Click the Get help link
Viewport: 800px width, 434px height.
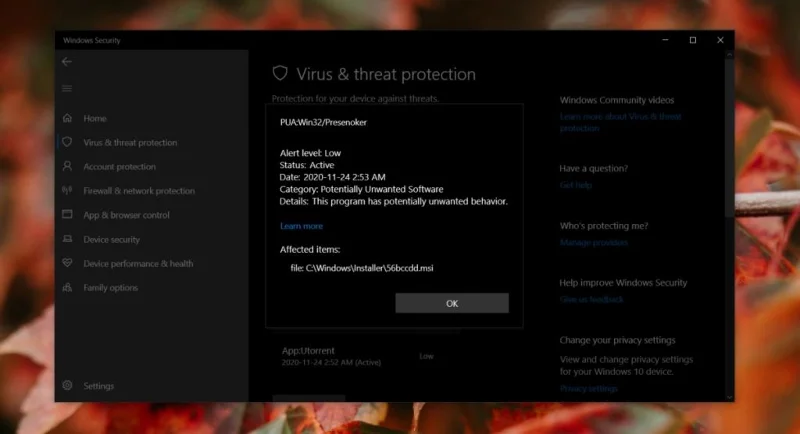(576, 185)
